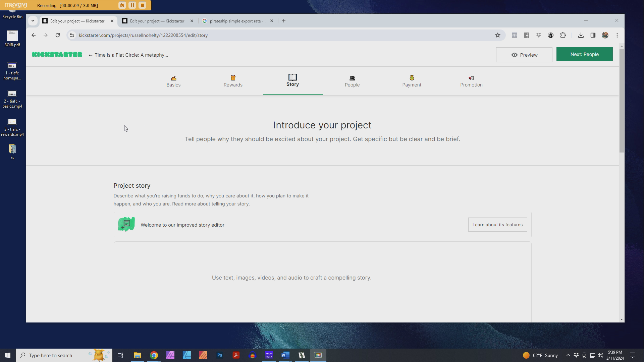
Task: Click Learn about its features button
Action: click(497, 225)
